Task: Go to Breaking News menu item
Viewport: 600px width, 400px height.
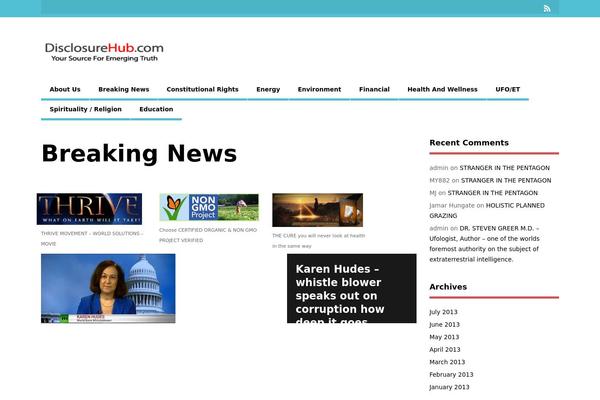Action: click(x=124, y=89)
